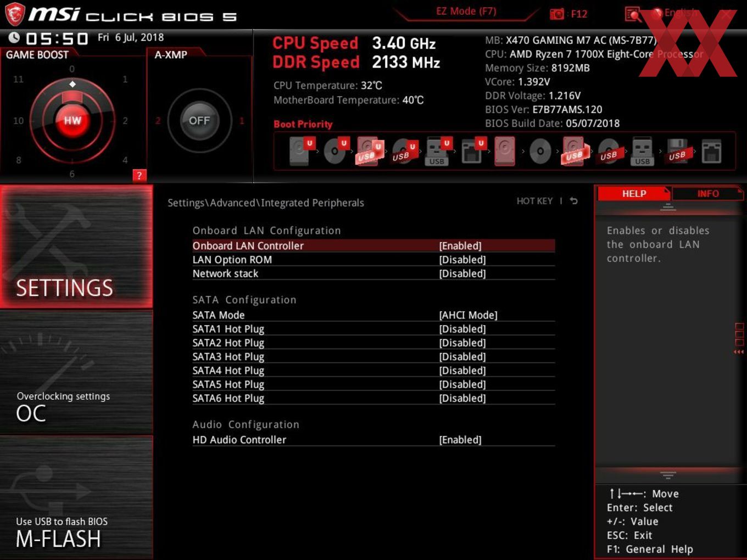Select the legacy CD/DVD boot icon without badges
The height and width of the screenshot is (560, 747).
(540, 152)
